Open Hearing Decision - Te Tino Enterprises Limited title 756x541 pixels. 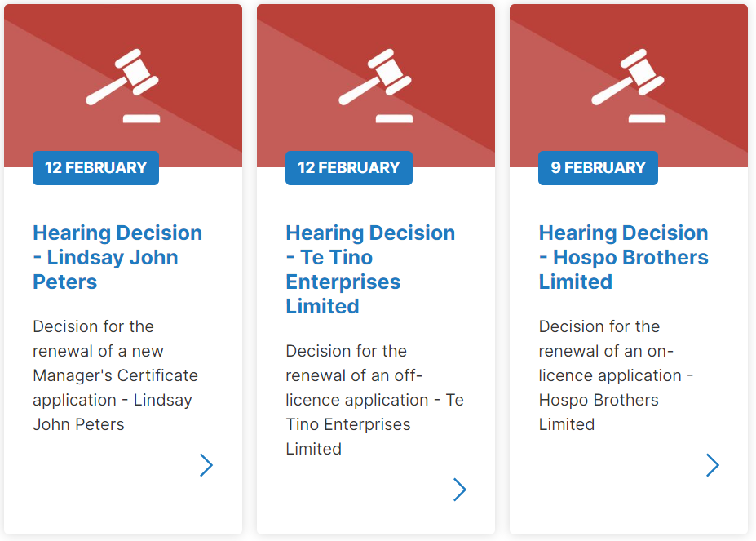point(370,269)
